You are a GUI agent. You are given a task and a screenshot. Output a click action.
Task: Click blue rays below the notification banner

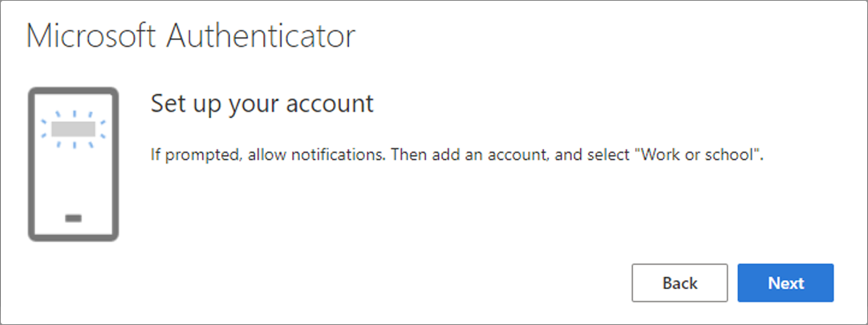(73, 144)
